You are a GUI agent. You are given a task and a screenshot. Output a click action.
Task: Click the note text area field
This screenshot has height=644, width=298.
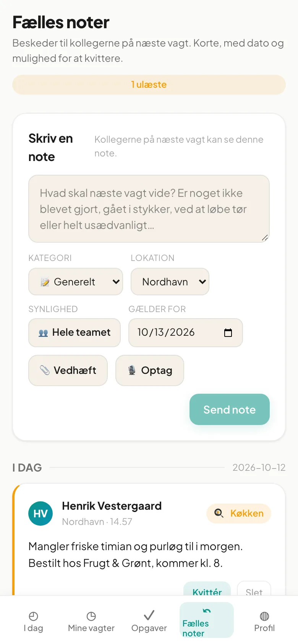point(149,209)
